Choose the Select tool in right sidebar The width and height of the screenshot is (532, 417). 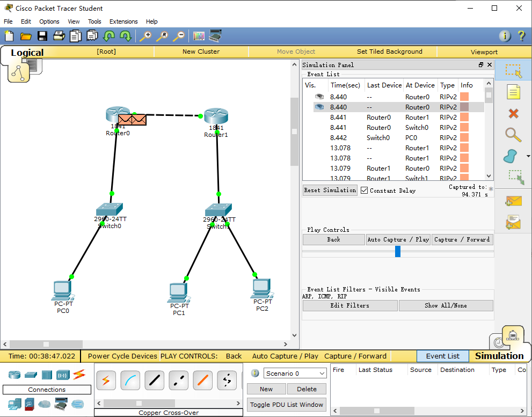tap(513, 71)
